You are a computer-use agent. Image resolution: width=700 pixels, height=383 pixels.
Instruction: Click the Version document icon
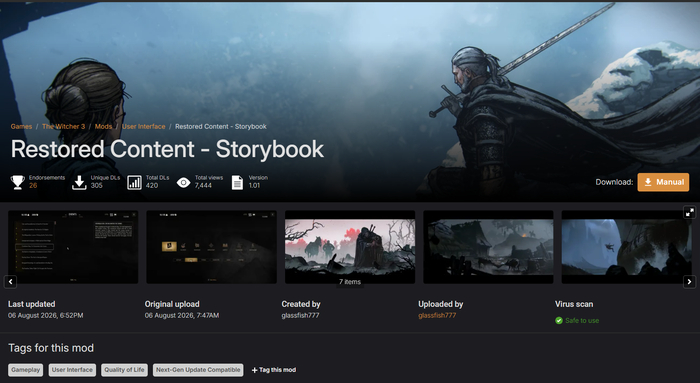237,182
